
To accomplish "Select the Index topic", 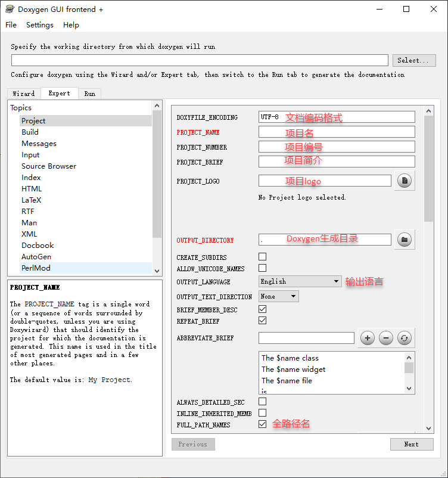I will (x=86, y=178).
